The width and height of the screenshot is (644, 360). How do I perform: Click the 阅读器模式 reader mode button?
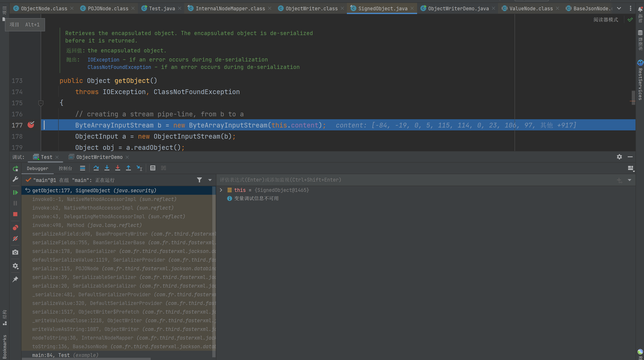(x=606, y=20)
